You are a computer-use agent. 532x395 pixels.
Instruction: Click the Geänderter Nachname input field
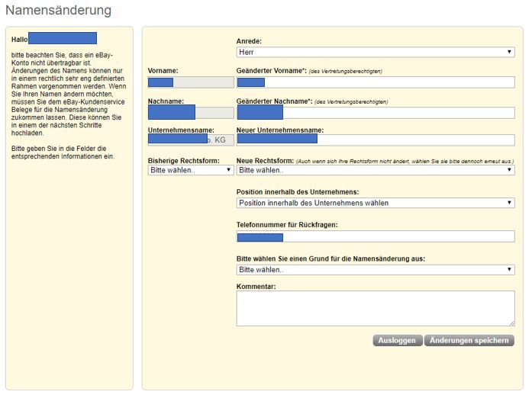coord(376,113)
